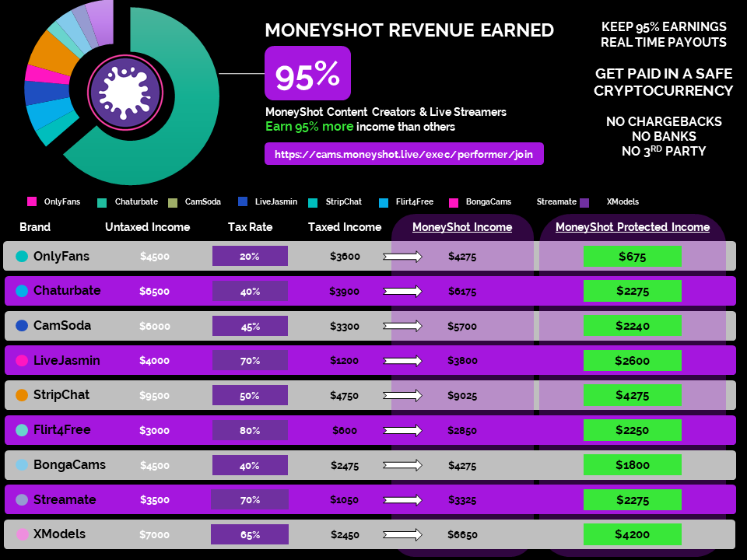Click the lavender dot beside Streamate row
The image size is (747, 560).
(22, 499)
